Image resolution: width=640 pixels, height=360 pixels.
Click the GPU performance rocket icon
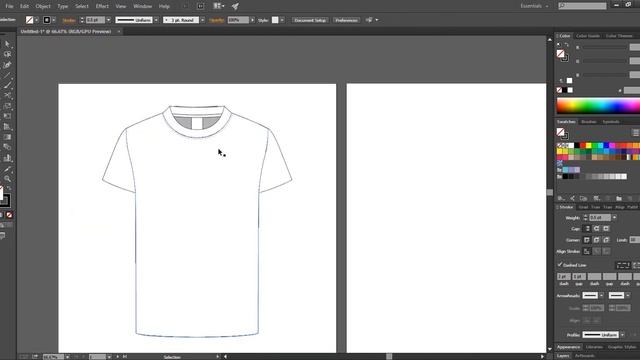coord(235,6)
